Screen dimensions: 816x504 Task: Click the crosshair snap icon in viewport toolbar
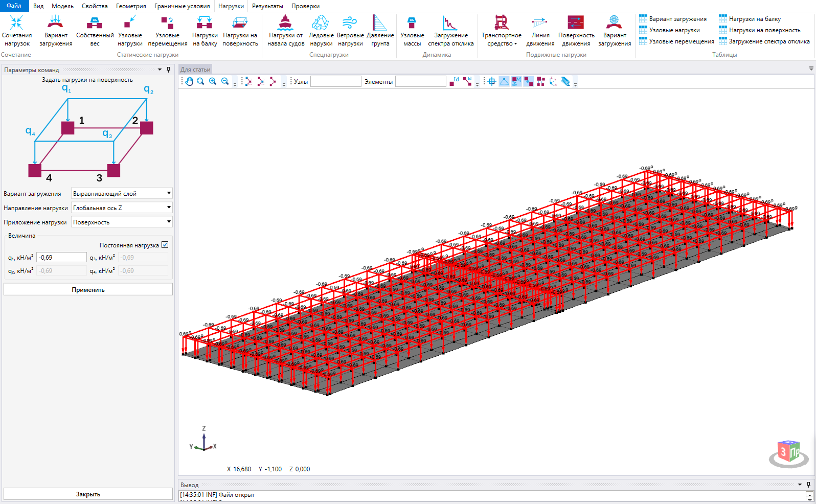(492, 81)
